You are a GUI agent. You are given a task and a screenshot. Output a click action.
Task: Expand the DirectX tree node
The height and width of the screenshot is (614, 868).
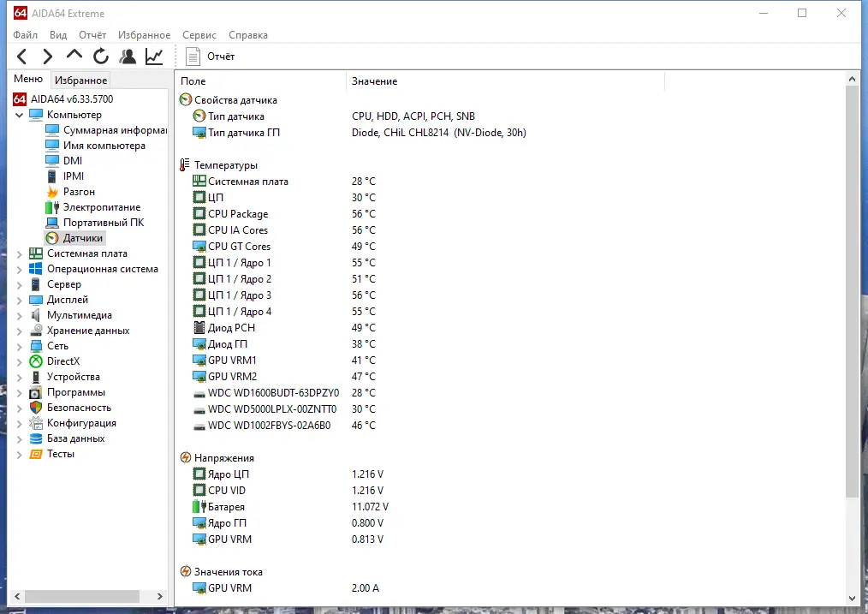point(20,362)
